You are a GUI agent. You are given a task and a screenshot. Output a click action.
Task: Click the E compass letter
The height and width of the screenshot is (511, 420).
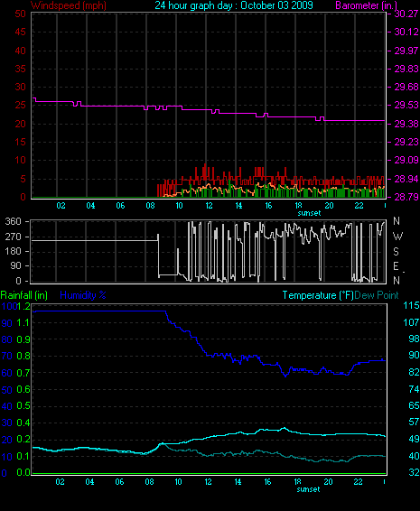tap(397, 266)
